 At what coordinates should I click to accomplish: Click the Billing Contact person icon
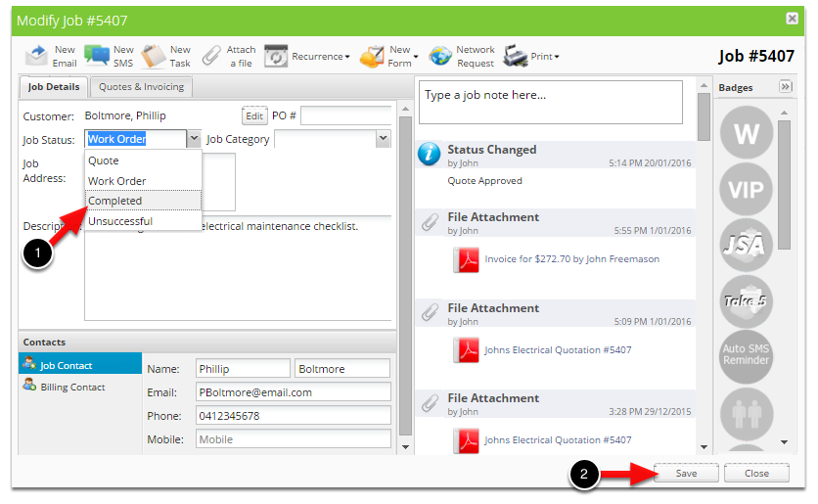[x=29, y=385]
